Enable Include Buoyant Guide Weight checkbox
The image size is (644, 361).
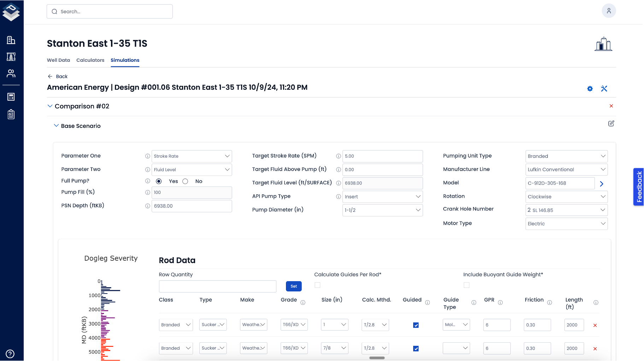467,285
